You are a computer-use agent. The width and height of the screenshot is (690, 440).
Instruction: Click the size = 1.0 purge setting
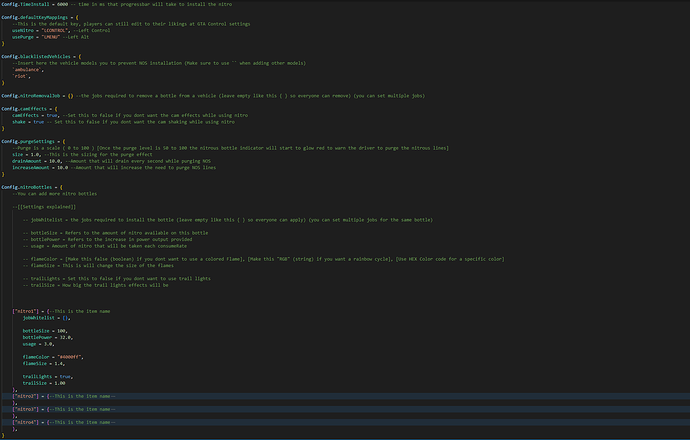pyautogui.click(x=26, y=154)
